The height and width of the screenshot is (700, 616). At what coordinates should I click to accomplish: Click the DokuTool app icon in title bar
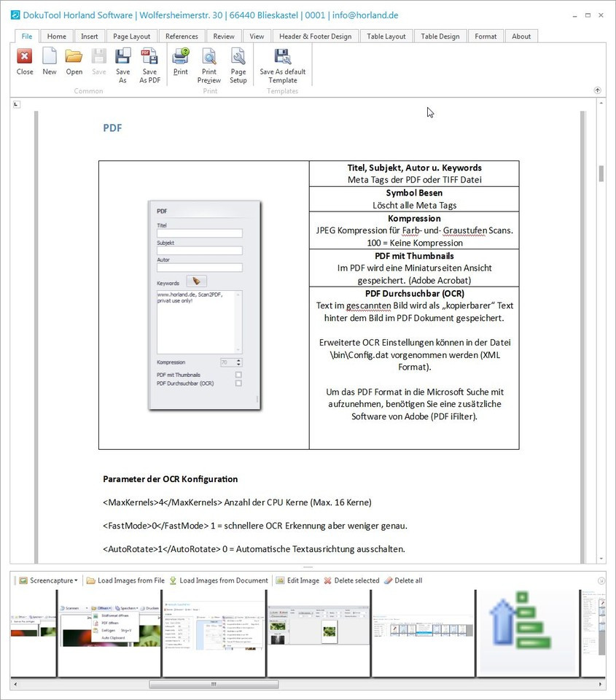click(x=15, y=15)
